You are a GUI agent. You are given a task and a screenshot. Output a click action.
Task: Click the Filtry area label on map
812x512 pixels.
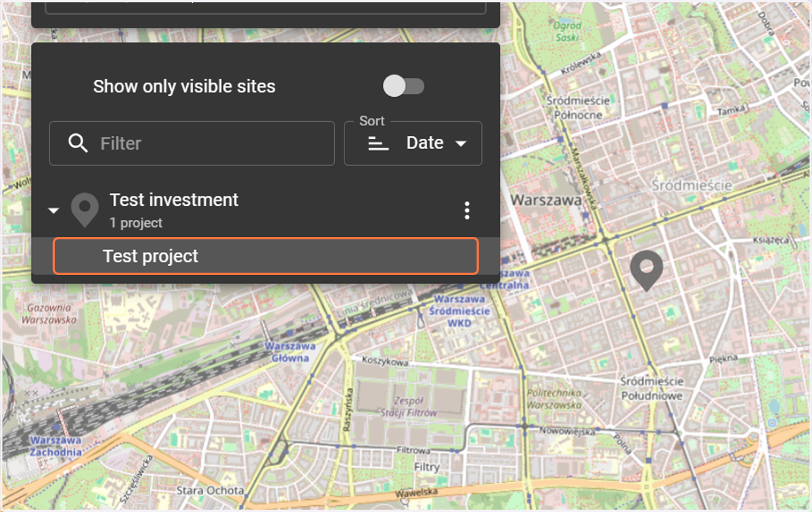tap(426, 467)
